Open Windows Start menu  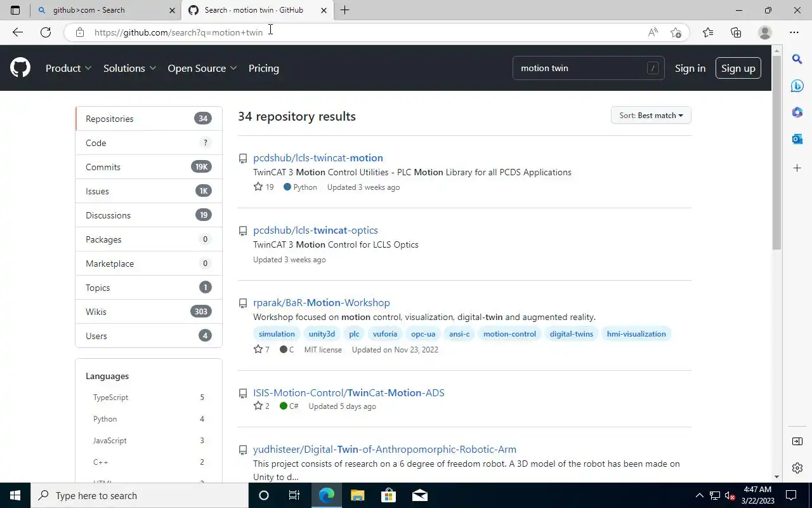15,495
